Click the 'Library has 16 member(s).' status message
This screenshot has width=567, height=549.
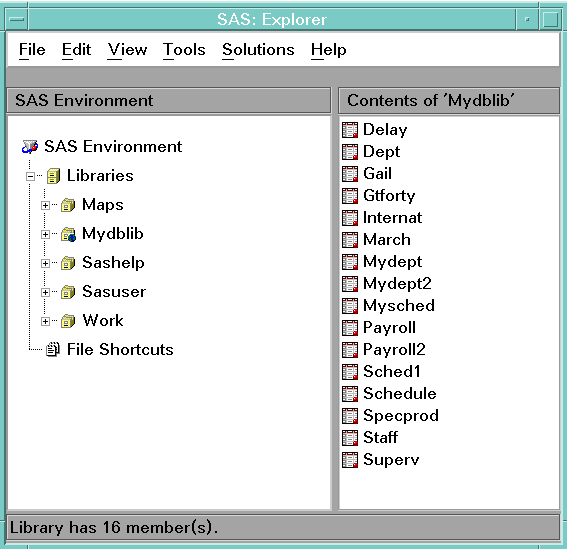[114, 528]
